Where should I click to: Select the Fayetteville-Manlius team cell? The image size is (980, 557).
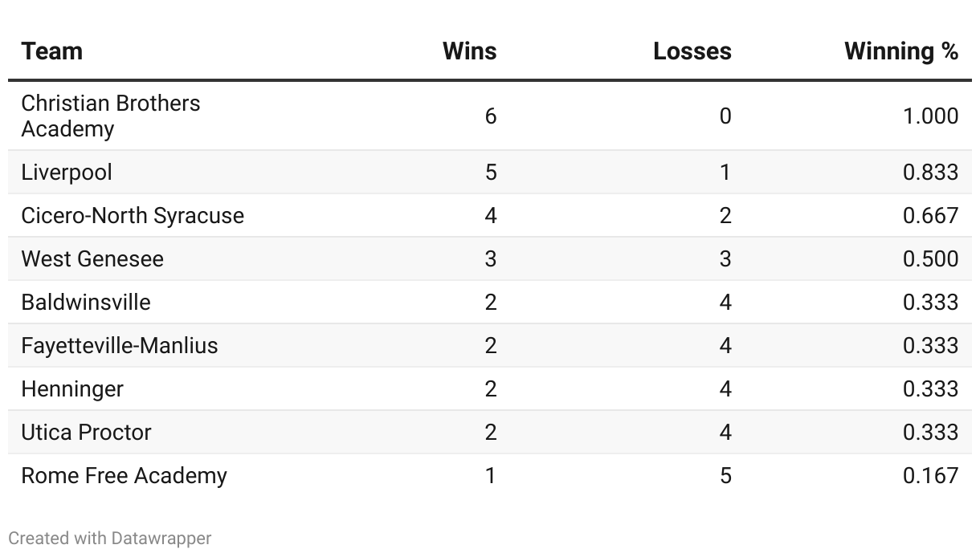[120, 346]
